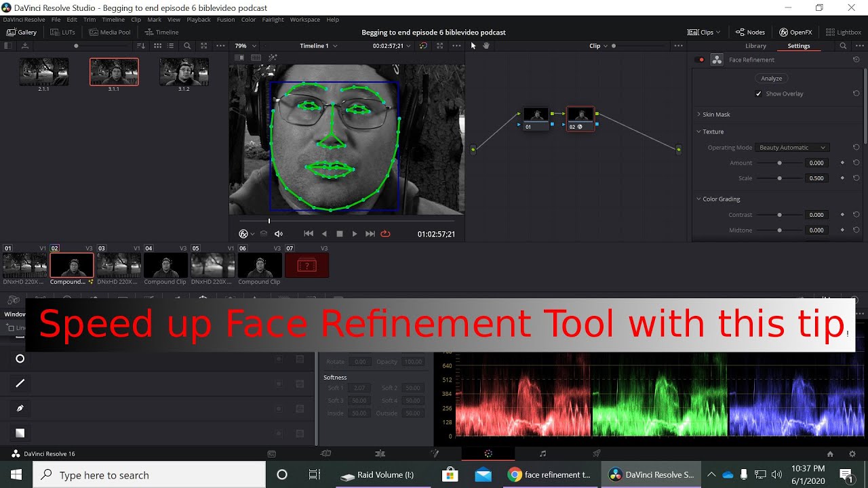
Task: Open the LUTs browser
Action: tap(62, 32)
